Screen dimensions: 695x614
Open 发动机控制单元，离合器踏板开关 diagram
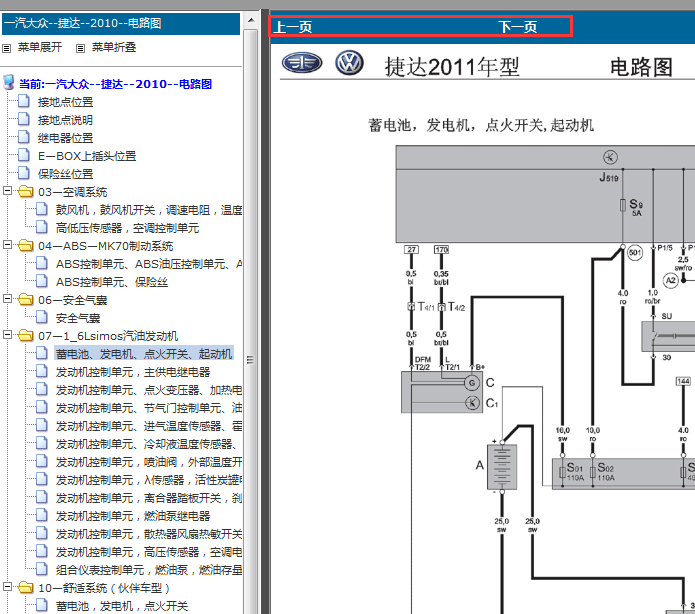pos(148,498)
